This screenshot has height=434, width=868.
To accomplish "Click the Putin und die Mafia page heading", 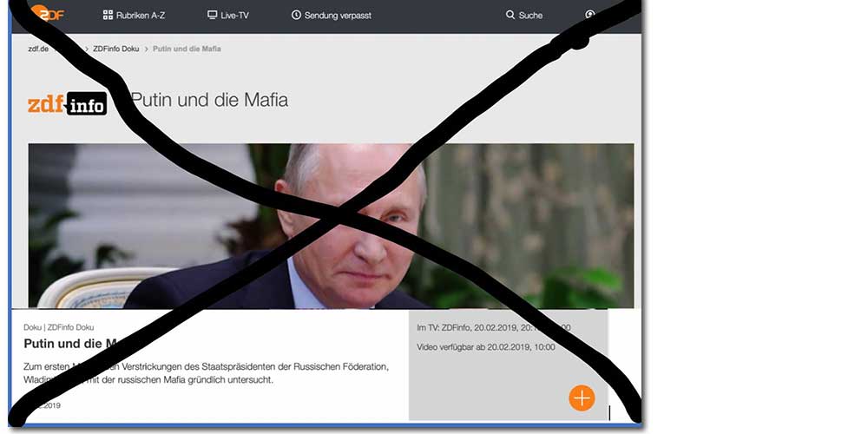I will click(209, 100).
